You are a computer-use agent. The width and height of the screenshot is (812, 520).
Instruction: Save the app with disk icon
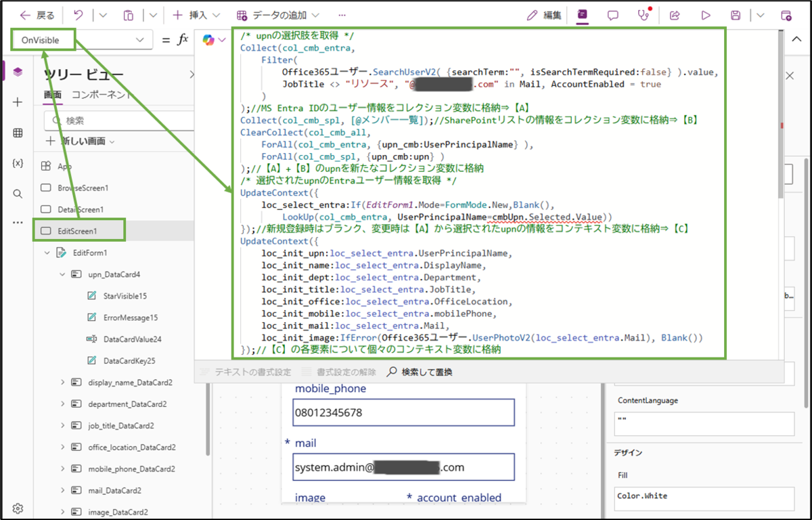coord(736,15)
